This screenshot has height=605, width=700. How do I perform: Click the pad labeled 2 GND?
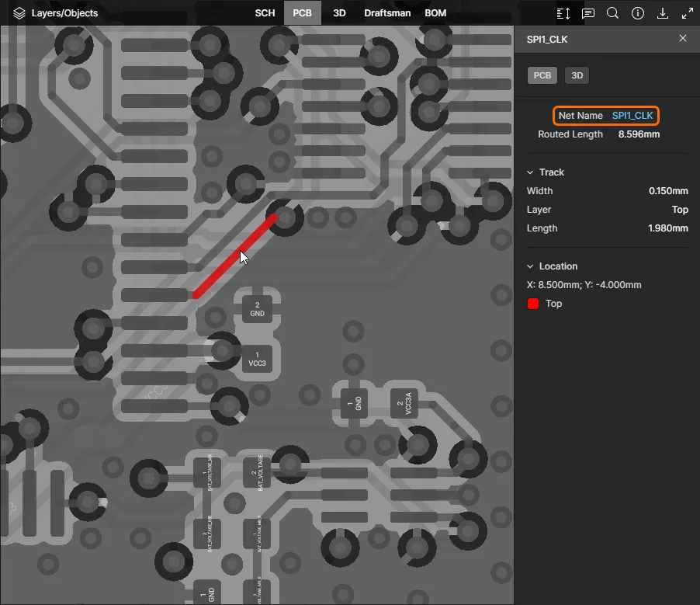(257, 309)
